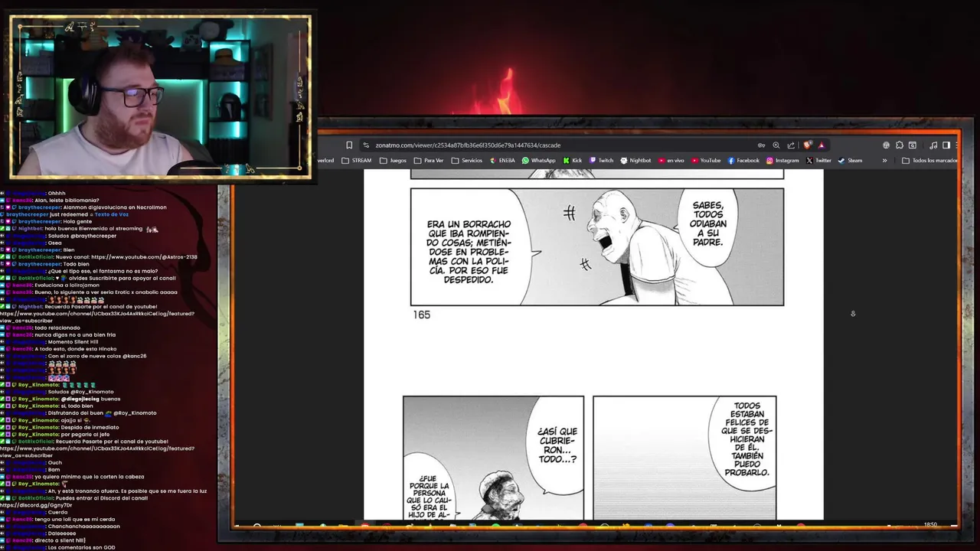Click 'Alan, leíste bibliomania?' chat message
This screenshot has height=551, width=980.
point(67,201)
